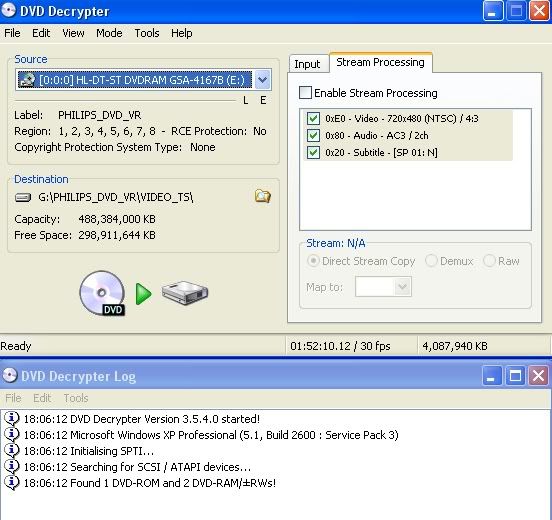
Task: Open the Tools menu
Action: 147,33
